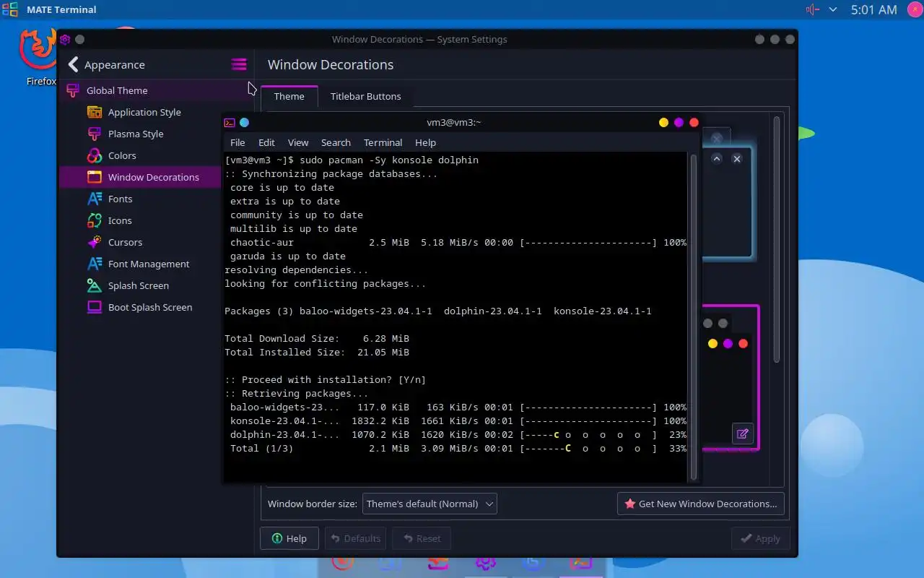Click the yellow minimize dot on terminal
924x578 pixels.
tap(663, 123)
